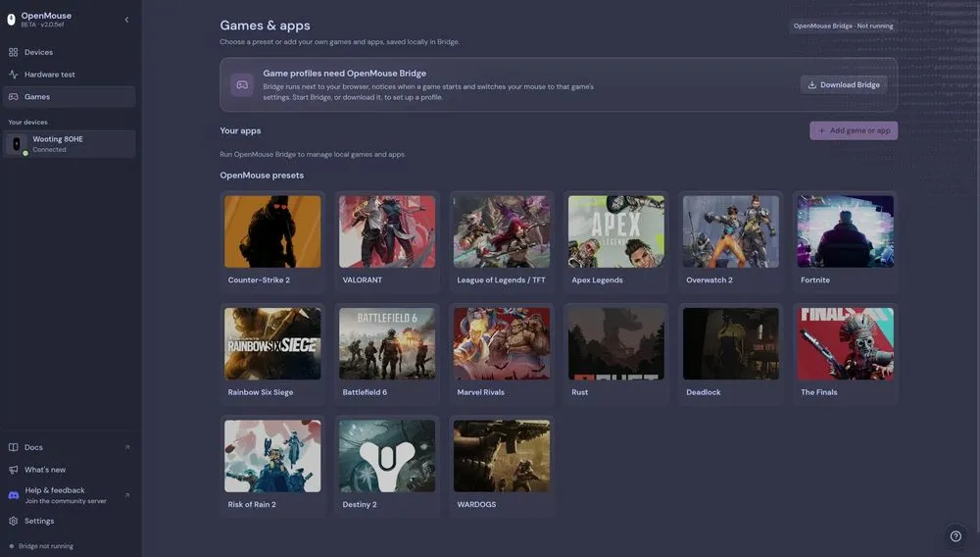Screen dimensions: 980x557
Task: Open Settings gear icon
Action: coord(13,521)
